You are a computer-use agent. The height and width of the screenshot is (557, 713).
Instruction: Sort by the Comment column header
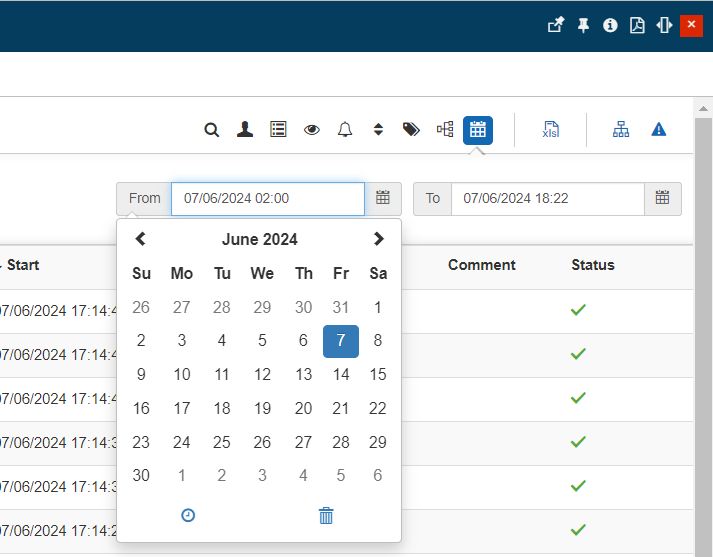(482, 265)
